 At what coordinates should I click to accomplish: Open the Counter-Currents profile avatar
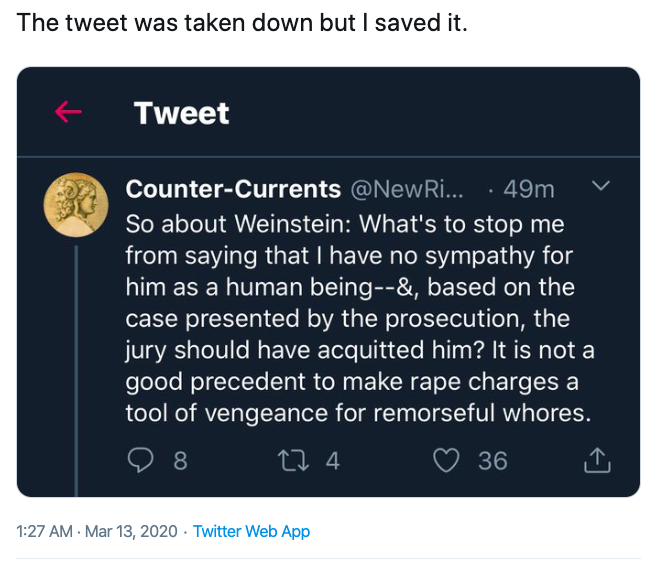(x=77, y=204)
